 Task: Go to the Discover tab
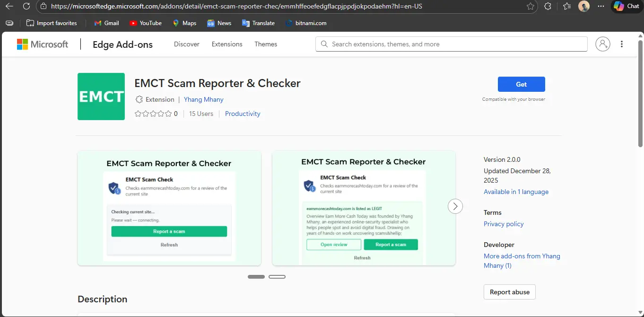click(x=186, y=44)
